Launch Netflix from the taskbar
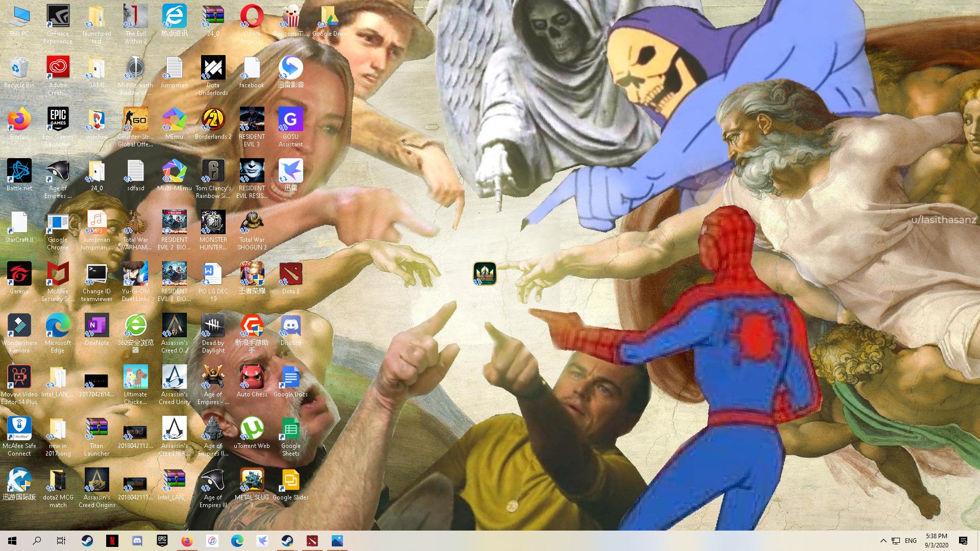 [112, 540]
